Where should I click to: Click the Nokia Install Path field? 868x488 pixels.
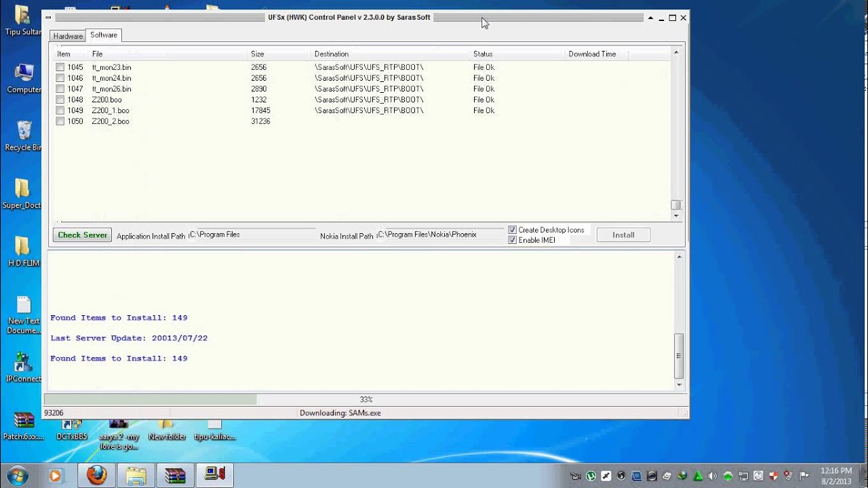pyautogui.click(x=440, y=235)
